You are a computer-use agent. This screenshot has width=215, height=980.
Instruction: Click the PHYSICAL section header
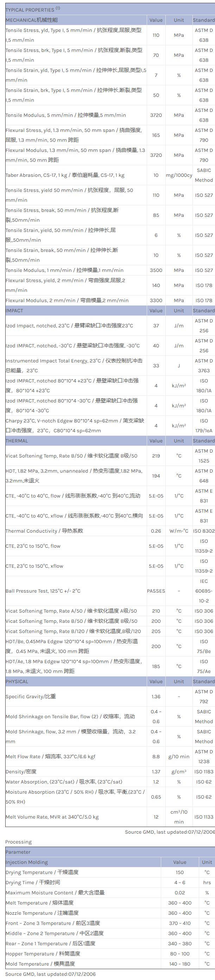point(17,681)
